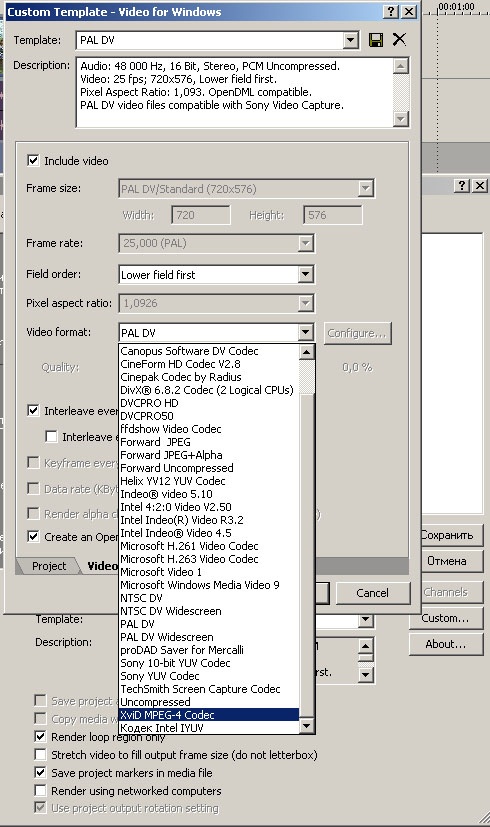Screen dimensions: 490x827
Task: Uncheck Include video checkbox
Action: [x=33, y=160]
